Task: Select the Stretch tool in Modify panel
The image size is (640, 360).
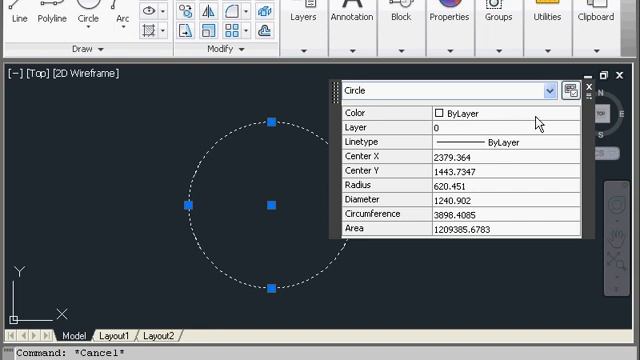Action: [185, 31]
